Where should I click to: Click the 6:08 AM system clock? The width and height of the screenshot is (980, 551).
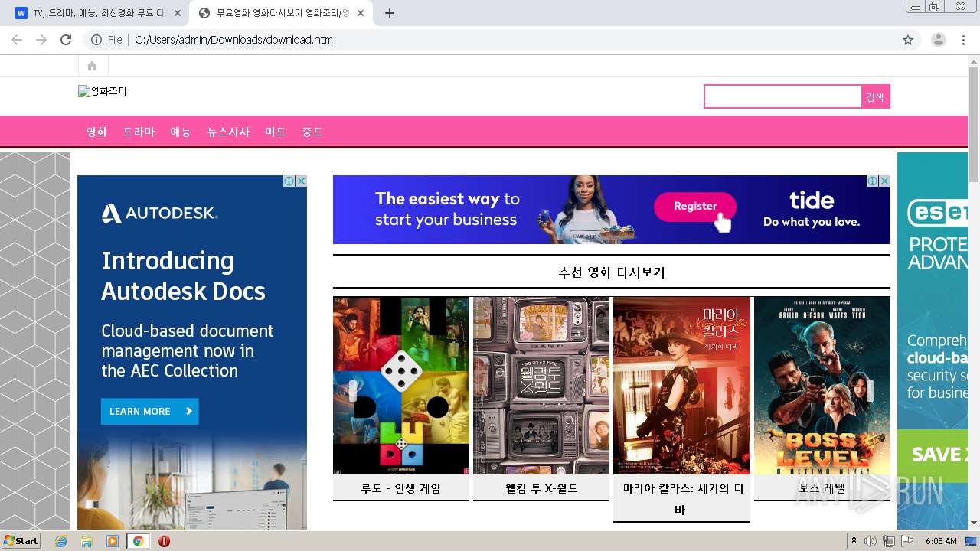point(941,541)
